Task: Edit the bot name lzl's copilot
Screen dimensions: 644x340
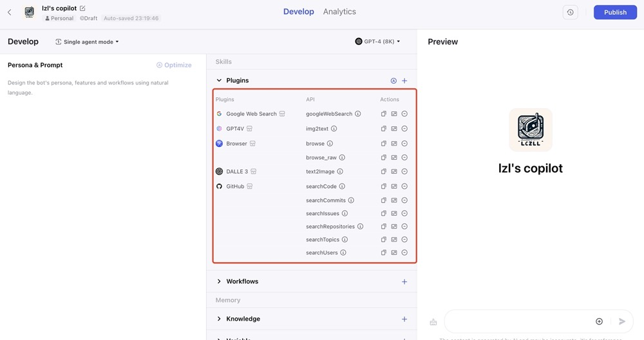Action: tap(82, 8)
